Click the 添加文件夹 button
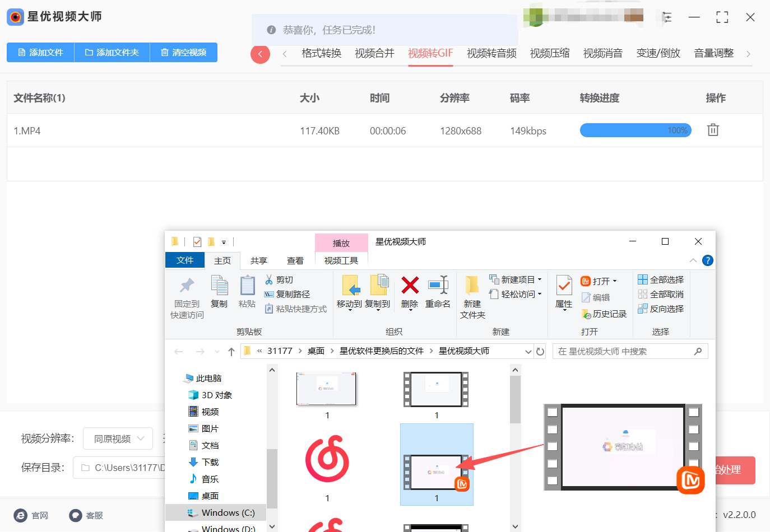 [112, 52]
